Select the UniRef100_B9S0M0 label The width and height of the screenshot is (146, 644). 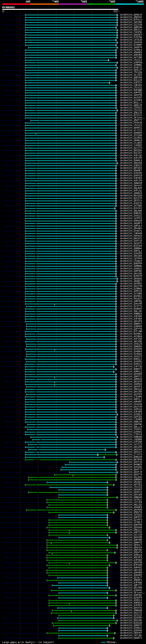point(131,620)
